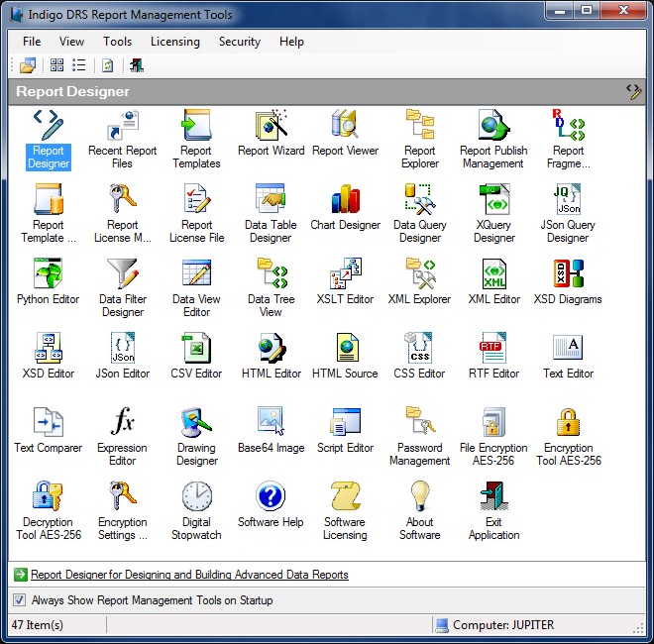Uncheck Always Show Report Management Tools on Startup
The height and width of the screenshot is (644, 654).
click(x=19, y=600)
